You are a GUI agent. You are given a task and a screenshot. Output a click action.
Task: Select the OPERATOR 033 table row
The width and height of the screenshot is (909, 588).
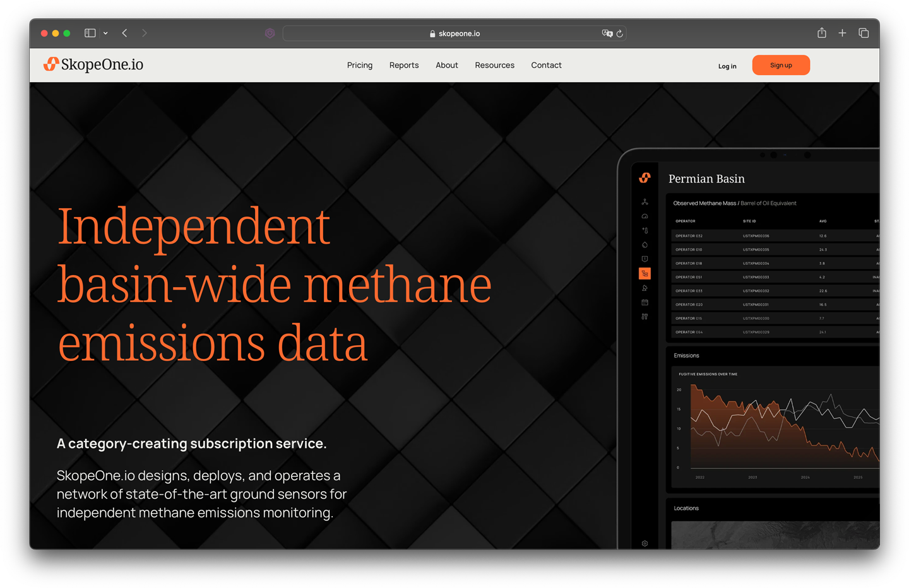(775, 291)
